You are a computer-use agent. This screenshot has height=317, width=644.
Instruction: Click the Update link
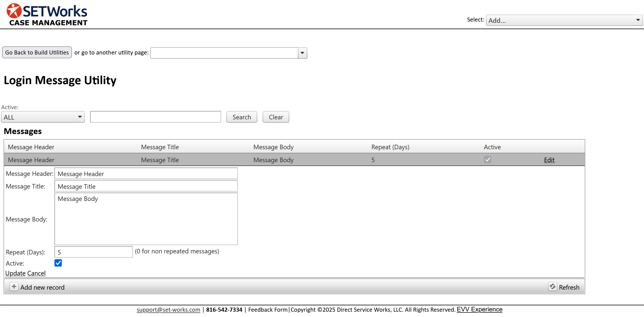15,273
